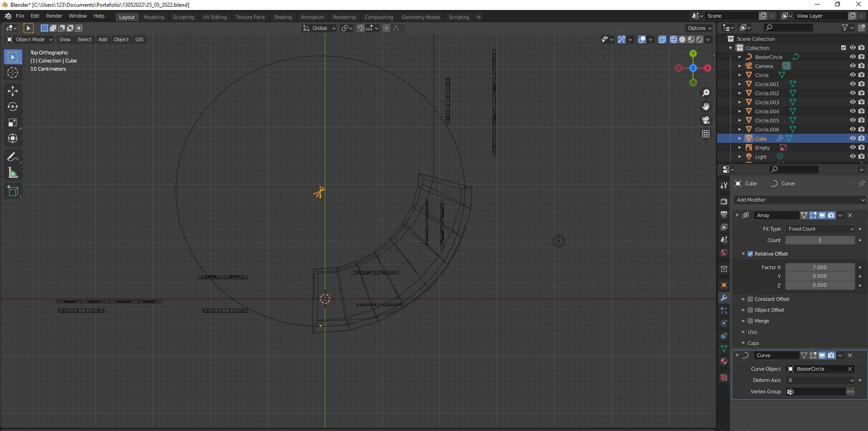
Task: Select the Cursor tool in toolbar
Action: (x=13, y=73)
